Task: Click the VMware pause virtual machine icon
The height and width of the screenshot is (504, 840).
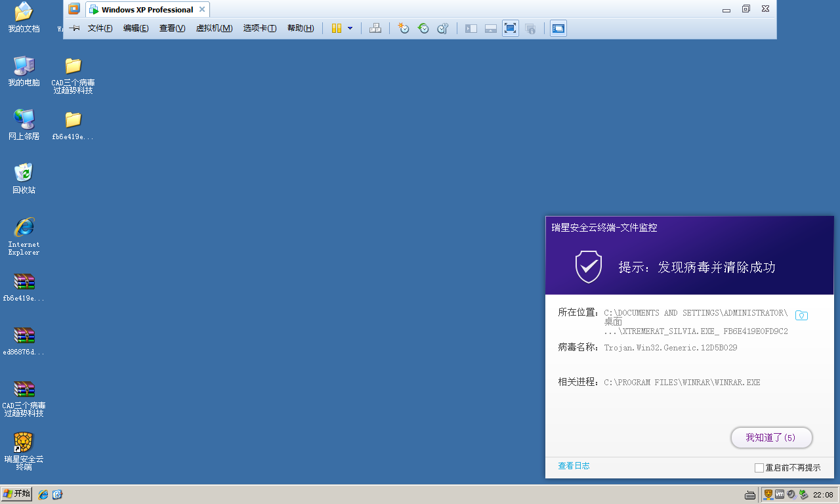Action: [336, 28]
